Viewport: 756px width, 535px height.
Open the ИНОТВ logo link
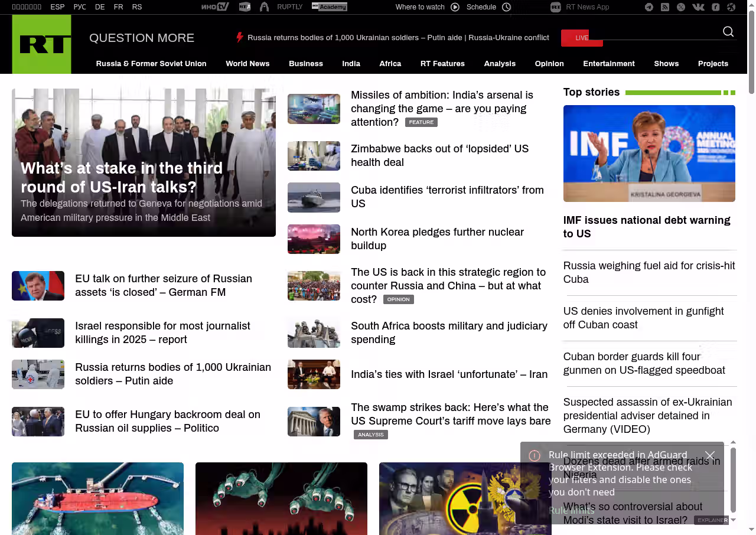[215, 7]
